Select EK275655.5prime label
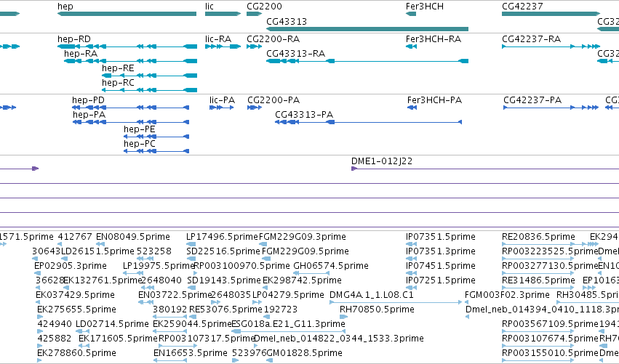 pos(76,310)
